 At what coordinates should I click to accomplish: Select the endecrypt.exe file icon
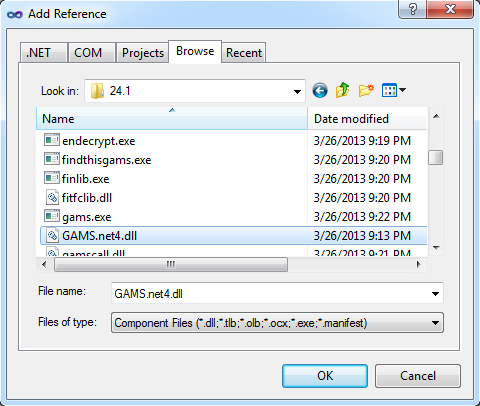[x=52, y=140]
